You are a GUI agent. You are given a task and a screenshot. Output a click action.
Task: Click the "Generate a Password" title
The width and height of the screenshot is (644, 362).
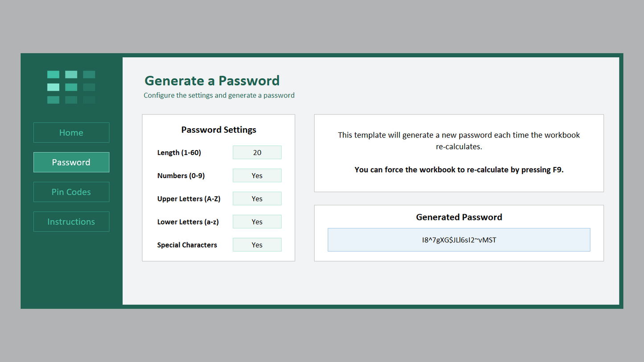[212, 81]
